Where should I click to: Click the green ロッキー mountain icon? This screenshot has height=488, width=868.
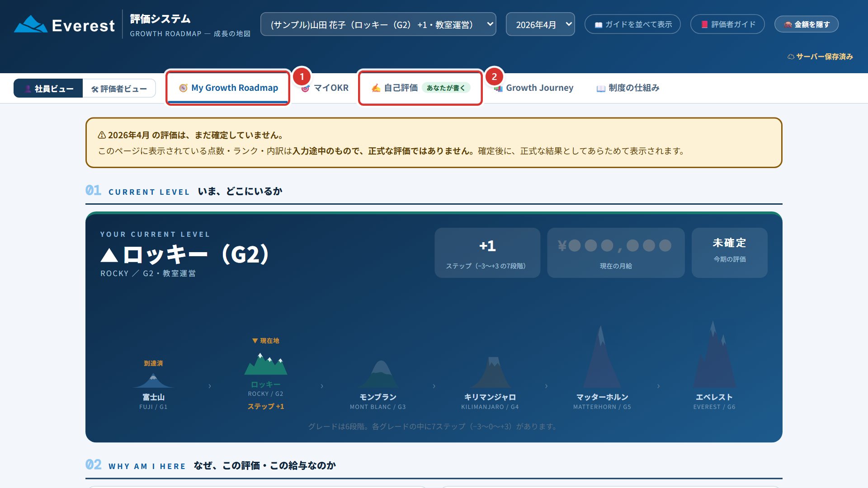pyautogui.click(x=266, y=364)
